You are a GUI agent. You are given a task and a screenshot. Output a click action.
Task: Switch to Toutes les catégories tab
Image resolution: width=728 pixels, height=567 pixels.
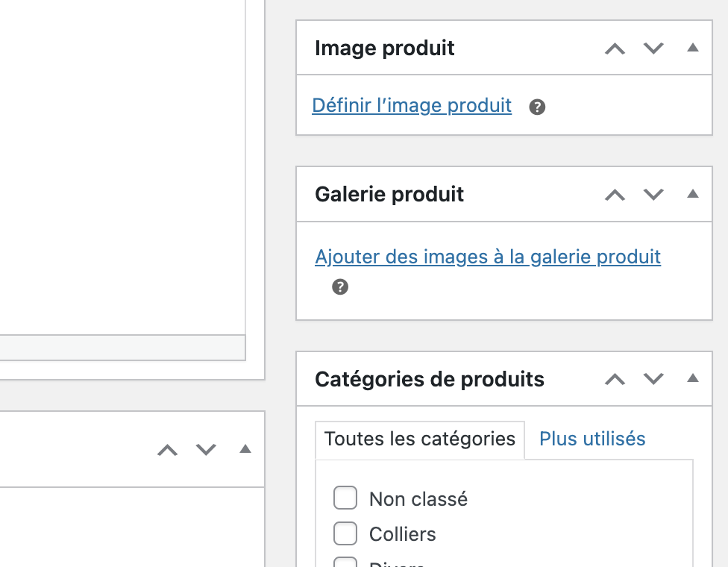tap(420, 439)
